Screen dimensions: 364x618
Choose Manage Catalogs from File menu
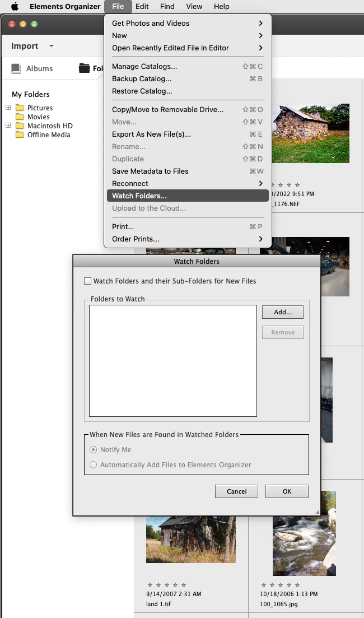(x=188, y=66)
